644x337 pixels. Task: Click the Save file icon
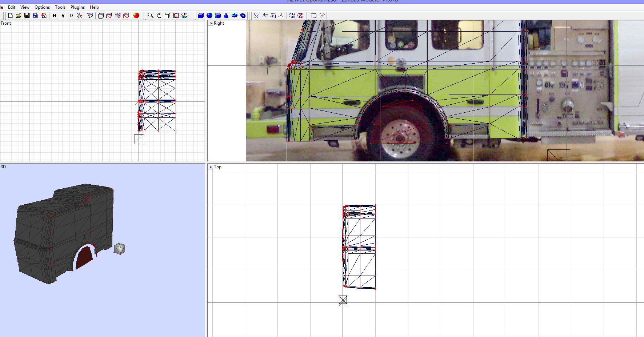pos(27,16)
